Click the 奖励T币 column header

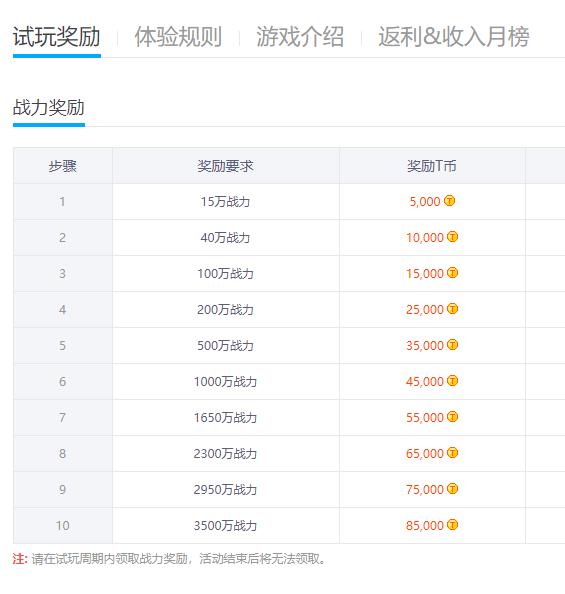[432, 166]
